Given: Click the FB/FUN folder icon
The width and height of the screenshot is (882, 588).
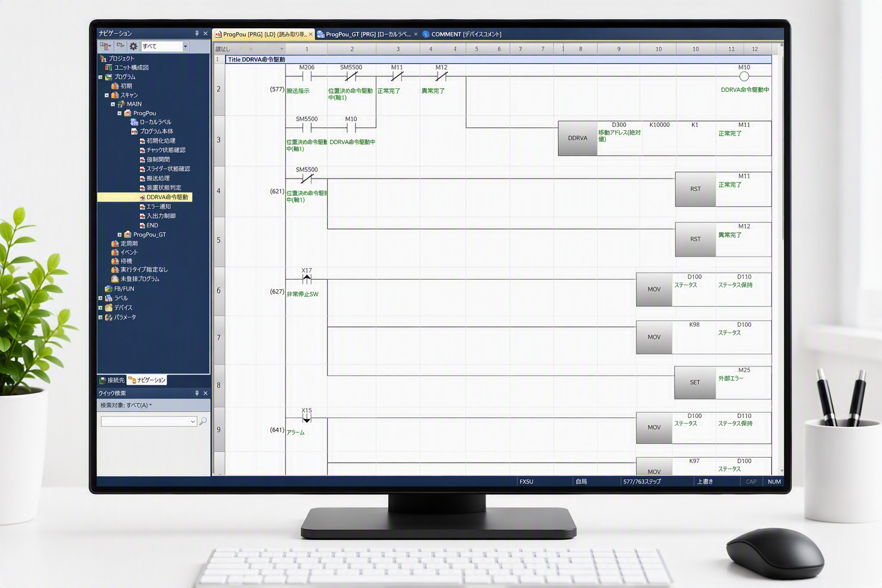Looking at the screenshot, I should click(x=109, y=289).
